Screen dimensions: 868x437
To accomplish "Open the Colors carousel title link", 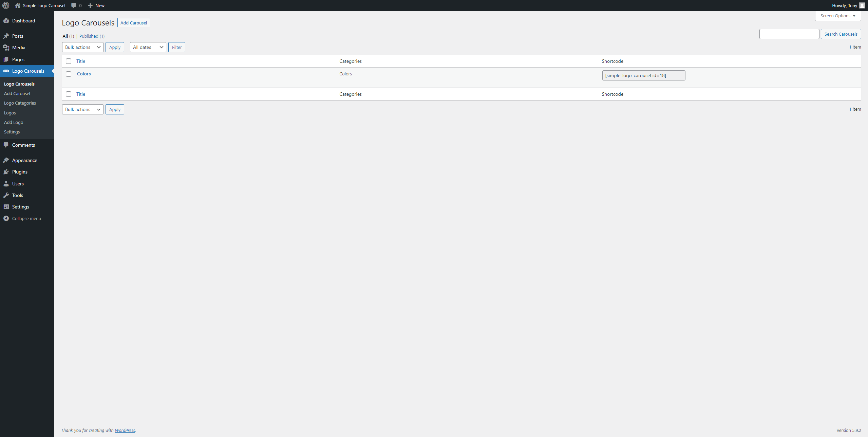I will pyautogui.click(x=84, y=74).
